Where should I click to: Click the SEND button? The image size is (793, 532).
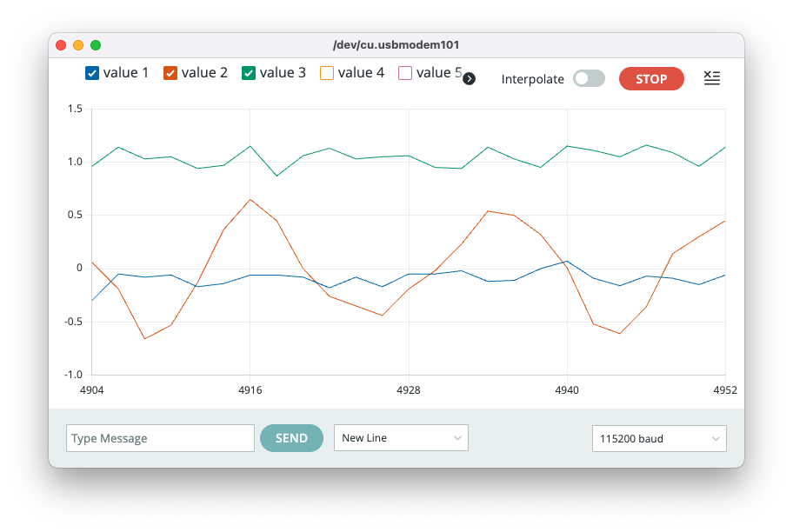click(x=291, y=438)
